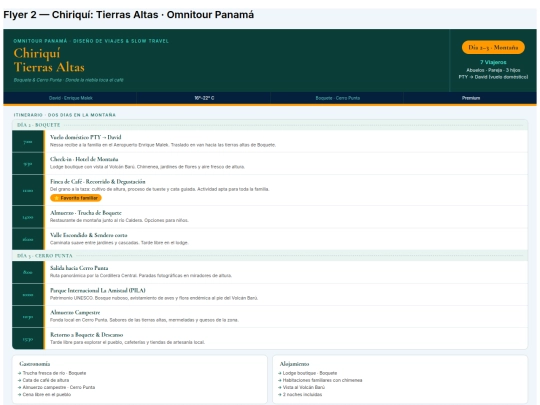Click 'Tarde libre para explorar el pueblo' description
The width and height of the screenshot is (540, 405).
pos(127,342)
